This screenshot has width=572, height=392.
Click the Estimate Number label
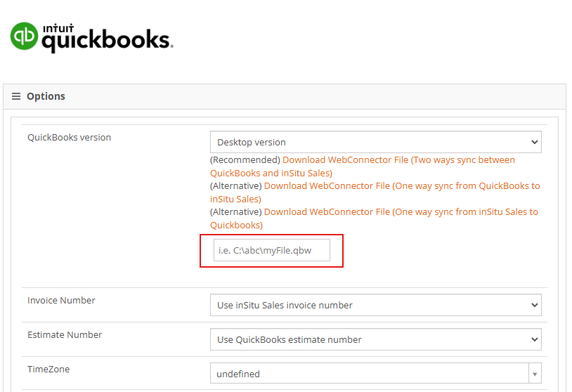(65, 335)
